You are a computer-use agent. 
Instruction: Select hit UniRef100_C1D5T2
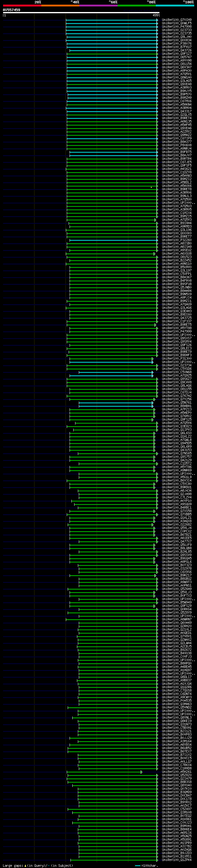coord(177,464)
